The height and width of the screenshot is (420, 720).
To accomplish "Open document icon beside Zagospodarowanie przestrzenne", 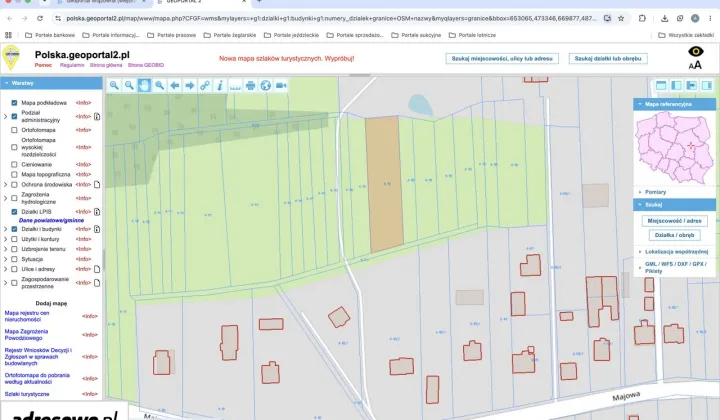I will coord(97,283).
